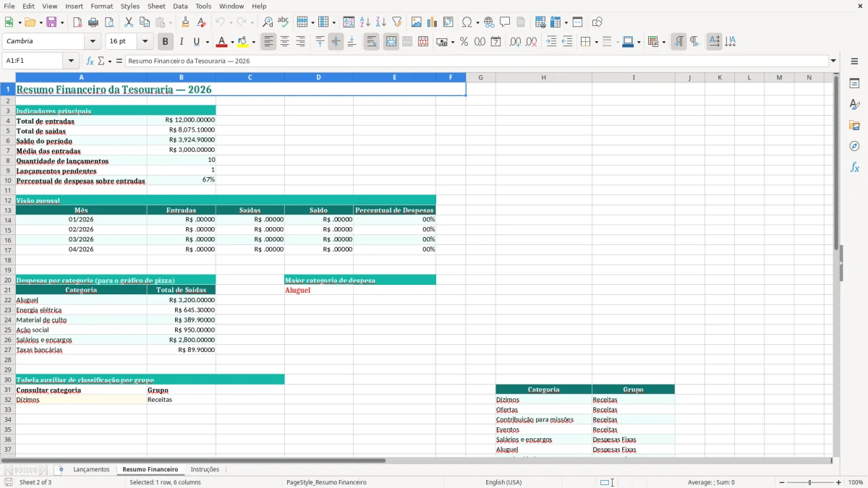This screenshot has width=868, height=488.
Task: Open Font Color dropdown arrow
Action: pos(231,42)
